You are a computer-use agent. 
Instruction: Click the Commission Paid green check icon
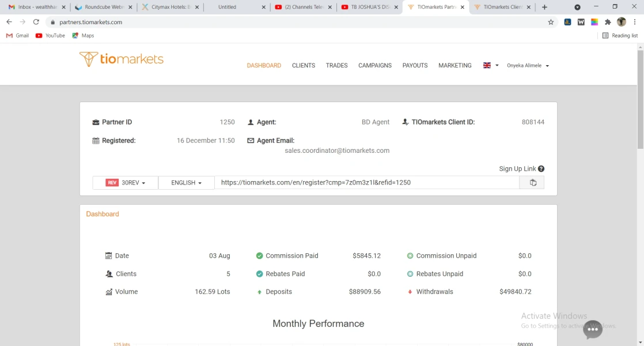[x=259, y=255]
